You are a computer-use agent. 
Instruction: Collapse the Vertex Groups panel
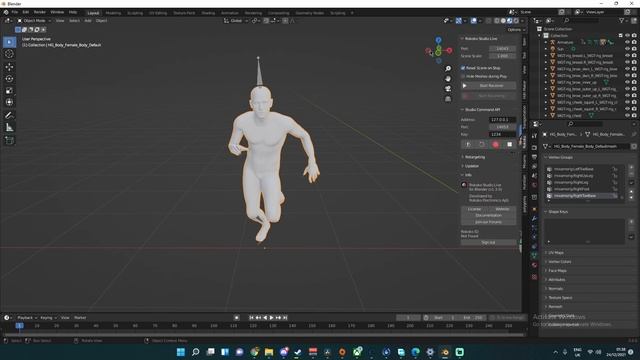tap(560, 157)
